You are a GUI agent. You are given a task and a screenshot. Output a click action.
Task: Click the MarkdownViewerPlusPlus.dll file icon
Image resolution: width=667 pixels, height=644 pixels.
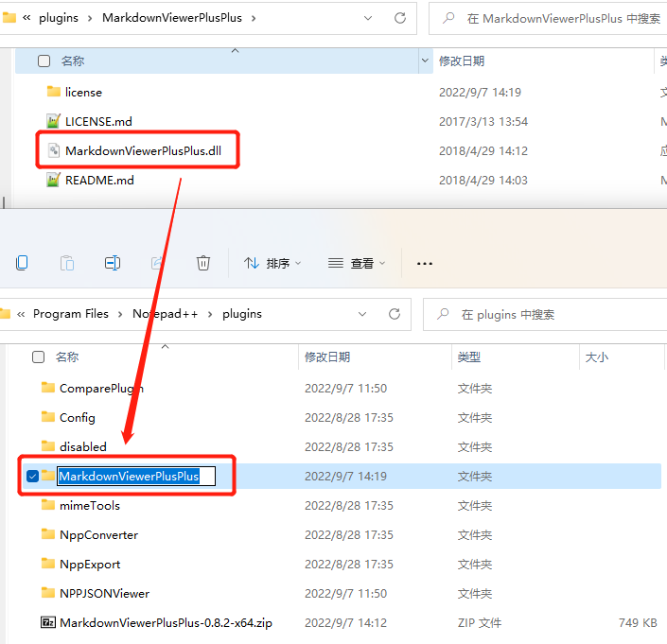54,150
